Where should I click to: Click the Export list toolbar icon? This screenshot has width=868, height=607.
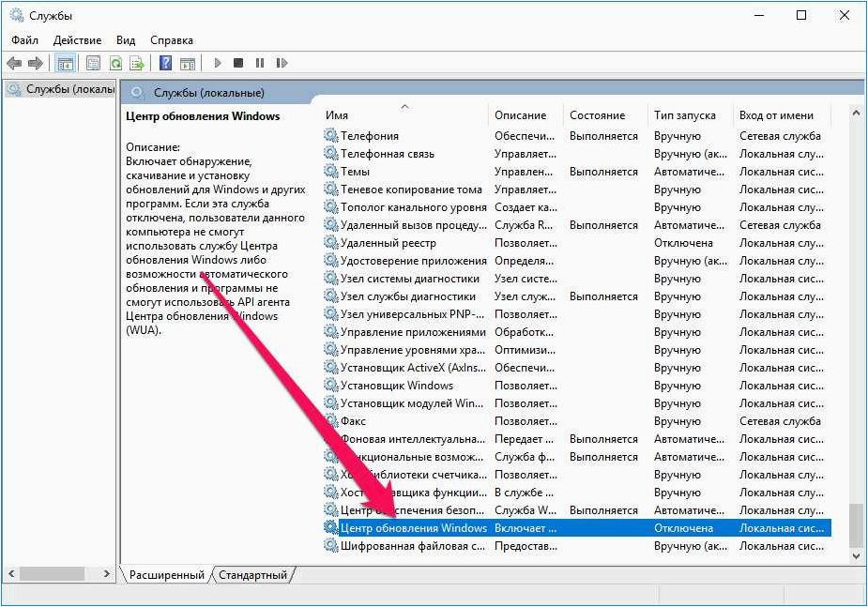pyautogui.click(x=137, y=63)
